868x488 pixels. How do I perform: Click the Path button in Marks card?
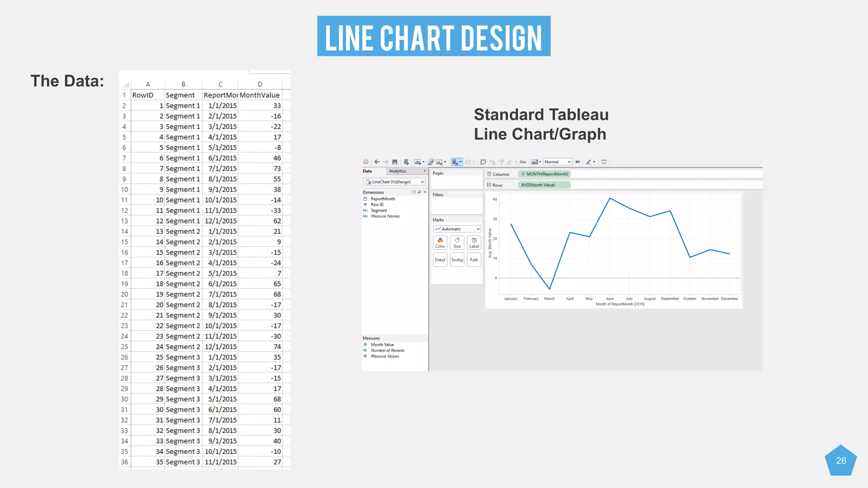click(x=474, y=260)
